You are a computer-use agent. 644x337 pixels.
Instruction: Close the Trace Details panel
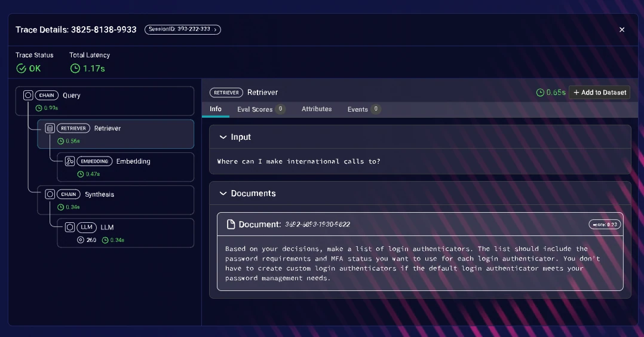(622, 30)
